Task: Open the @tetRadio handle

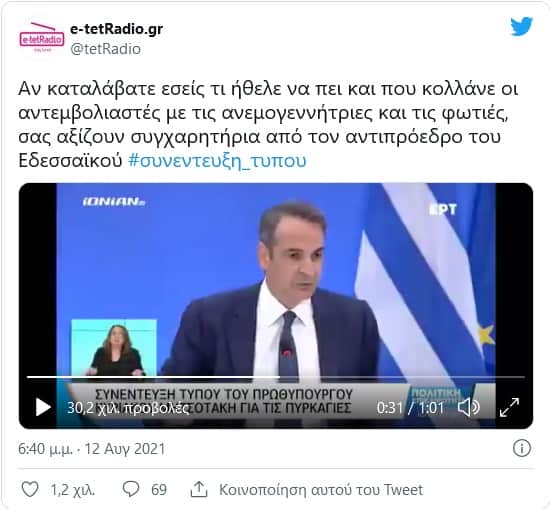Action: [106, 49]
